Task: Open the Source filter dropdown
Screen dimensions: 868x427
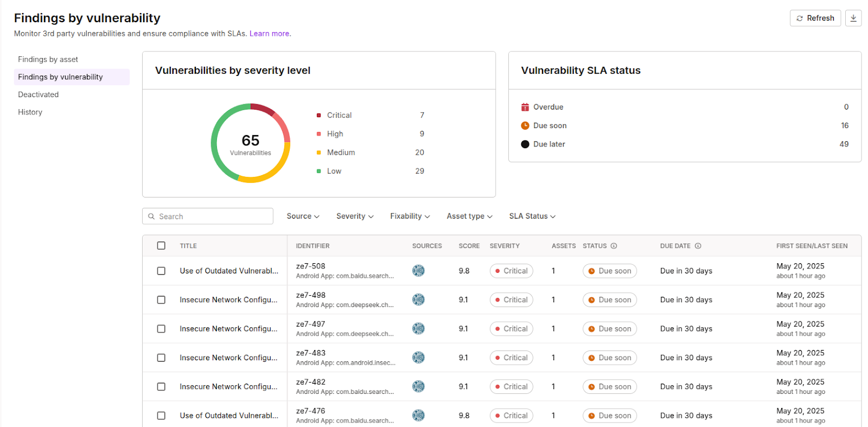Action: [x=303, y=216]
